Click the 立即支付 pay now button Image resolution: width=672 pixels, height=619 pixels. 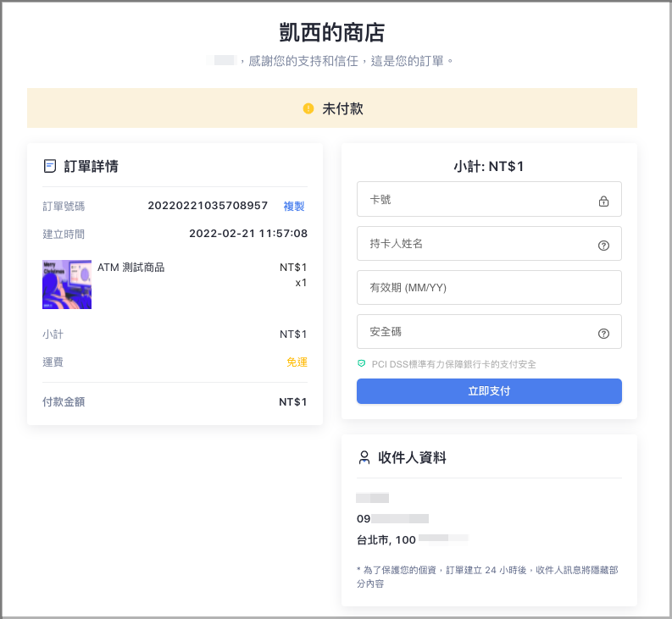[x=489, y=391]
